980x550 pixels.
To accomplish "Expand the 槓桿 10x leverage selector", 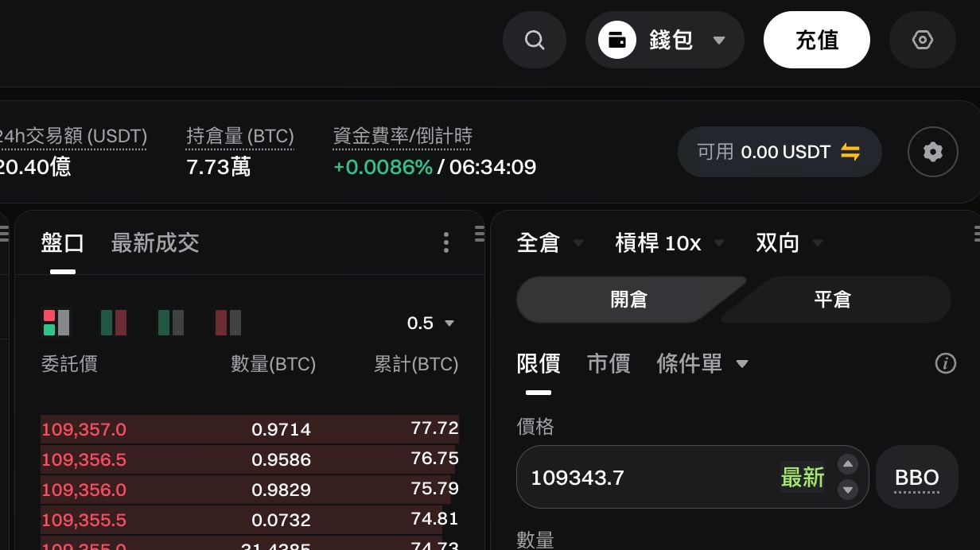I will click(x=669, y=242).
